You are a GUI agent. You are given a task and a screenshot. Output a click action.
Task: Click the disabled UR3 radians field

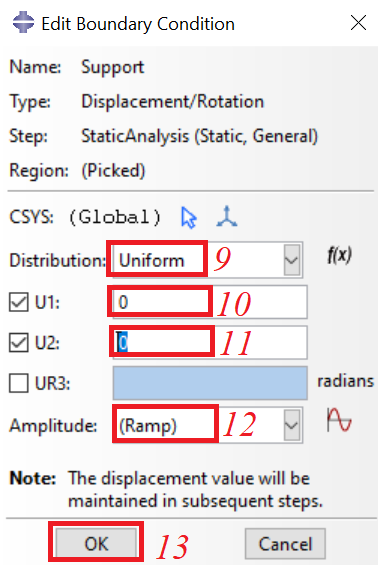210,383
